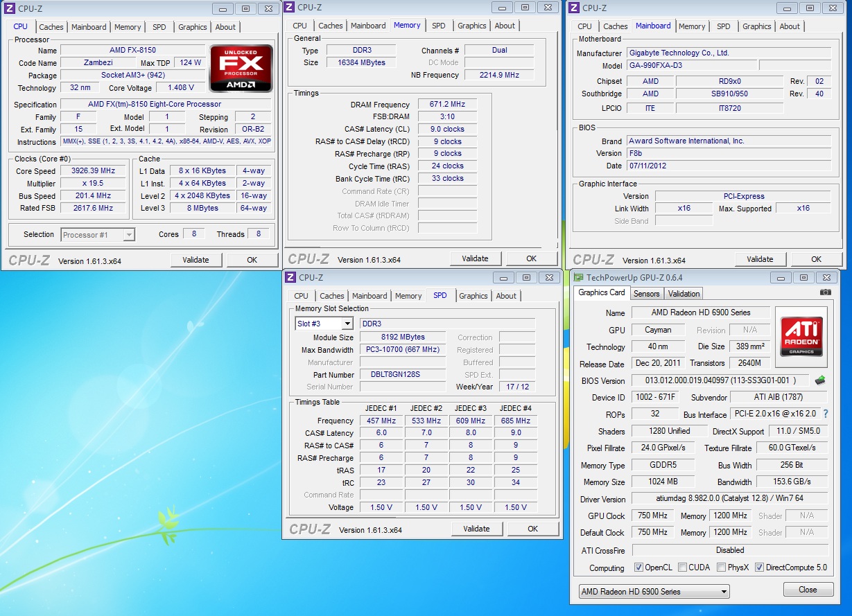The image size is (852, 616).
Task: Click the JEDEC #4 frequency 685 MHz
Action: point(515,421)
